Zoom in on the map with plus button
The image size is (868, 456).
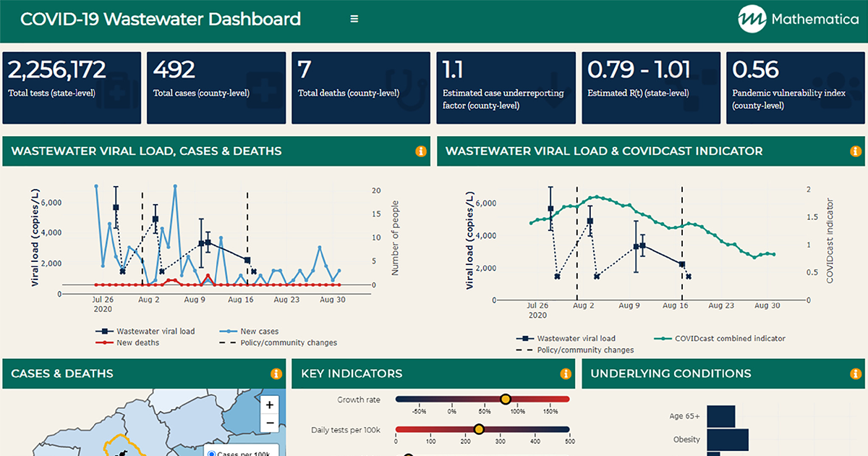(x=270, y=405)
